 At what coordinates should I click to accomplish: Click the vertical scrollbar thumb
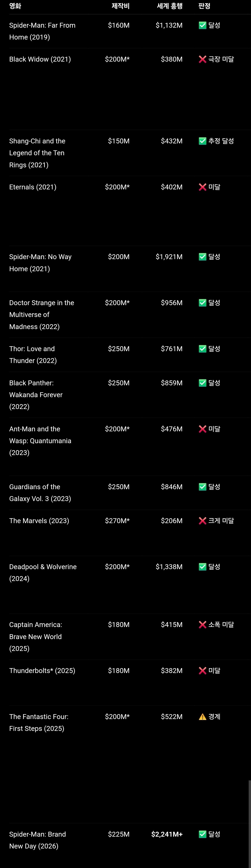250,824
